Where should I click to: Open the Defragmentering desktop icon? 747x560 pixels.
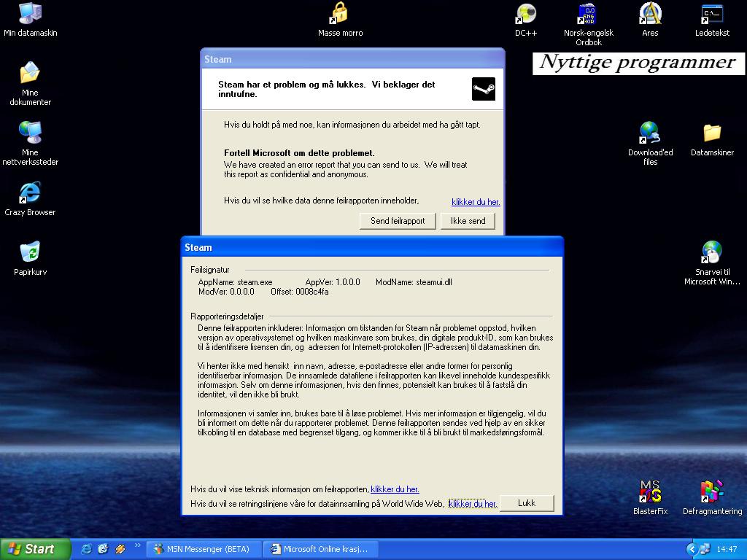click(712, 492)
